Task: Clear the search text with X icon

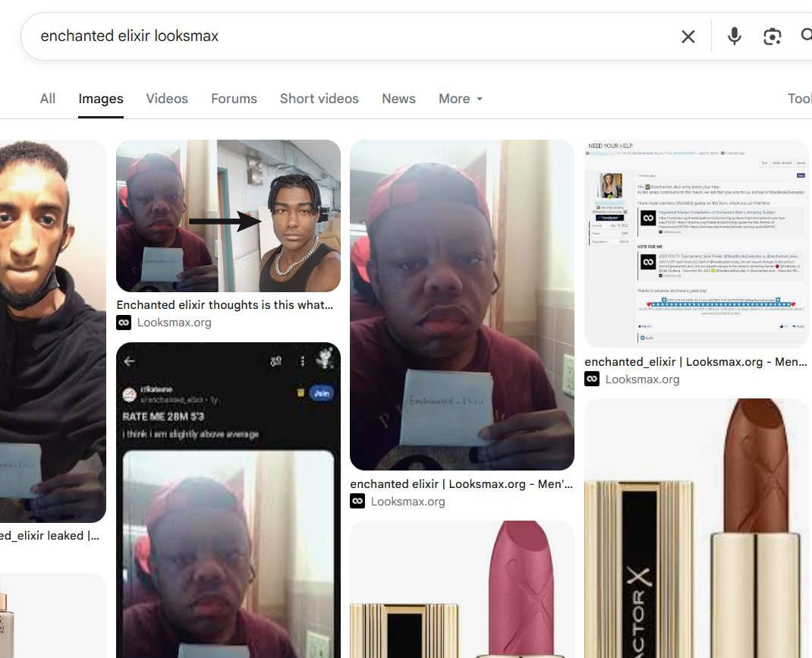Action: pyautogui.click(x=688, y=36)
